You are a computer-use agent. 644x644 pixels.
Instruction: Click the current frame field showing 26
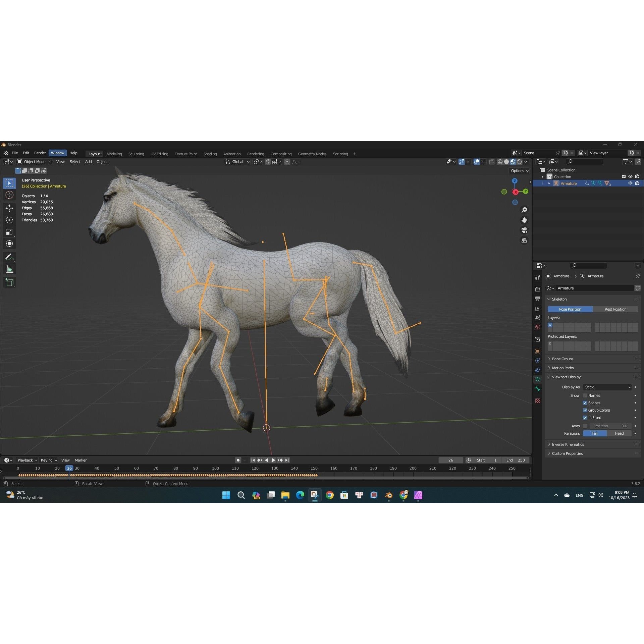click(451, 460)
